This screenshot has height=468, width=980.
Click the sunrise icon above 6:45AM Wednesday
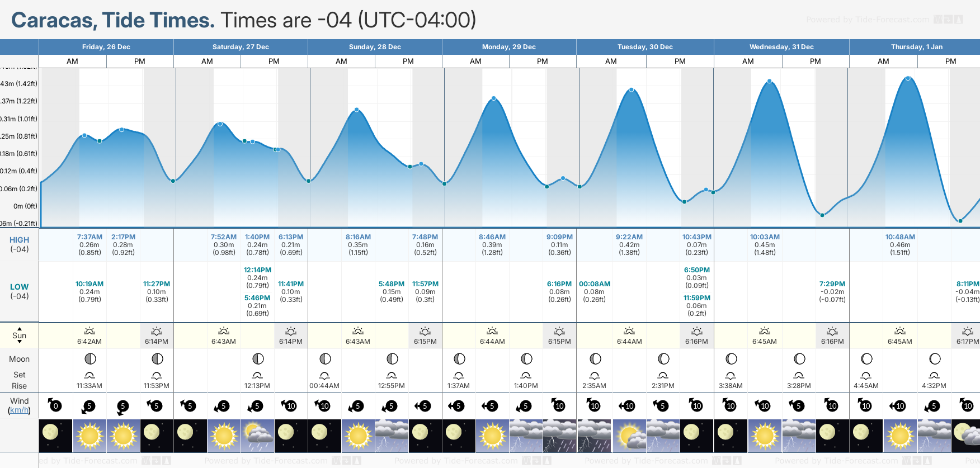tap(765, 331)
